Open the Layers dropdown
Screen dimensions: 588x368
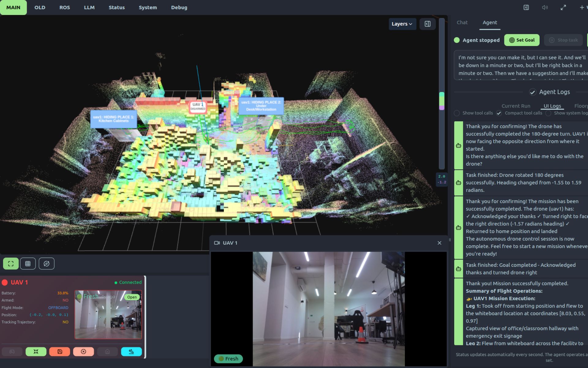pyautogui.click(x=402, y=24)
